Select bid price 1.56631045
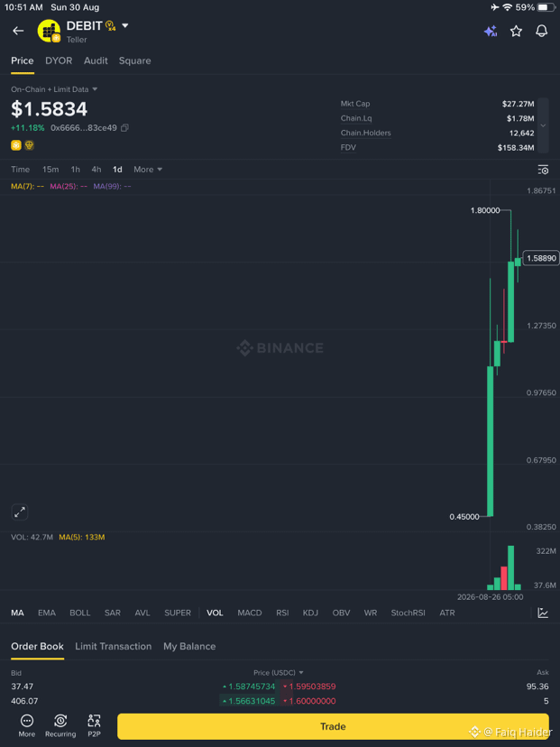Viewport: 560px width, 747px height. 249,701
